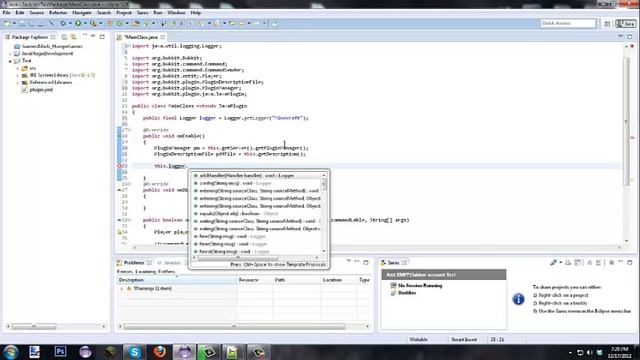640x360 pixels.
Task: Open Skype from the taskbar
Action: click(x=135, y=352)
